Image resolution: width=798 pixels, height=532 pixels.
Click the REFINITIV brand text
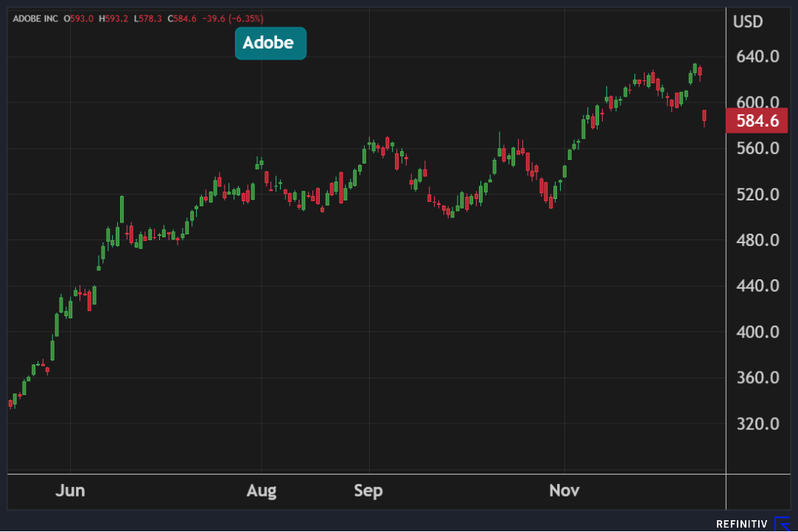click(x=741, y=524)
